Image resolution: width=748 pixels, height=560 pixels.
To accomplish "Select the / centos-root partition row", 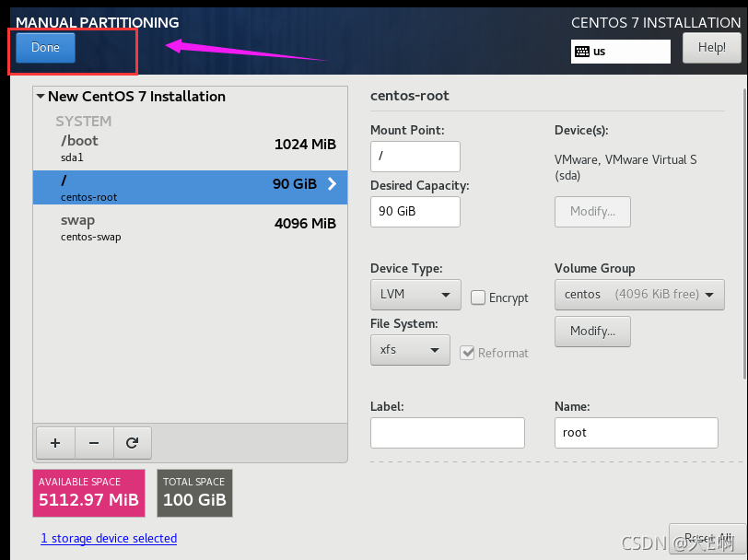I will pos(190,188).
